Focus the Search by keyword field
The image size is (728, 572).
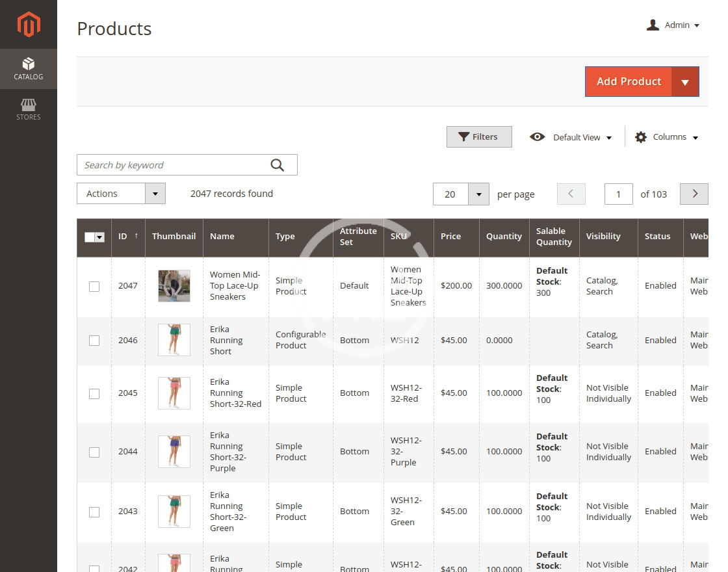click(x=172, y=165)
